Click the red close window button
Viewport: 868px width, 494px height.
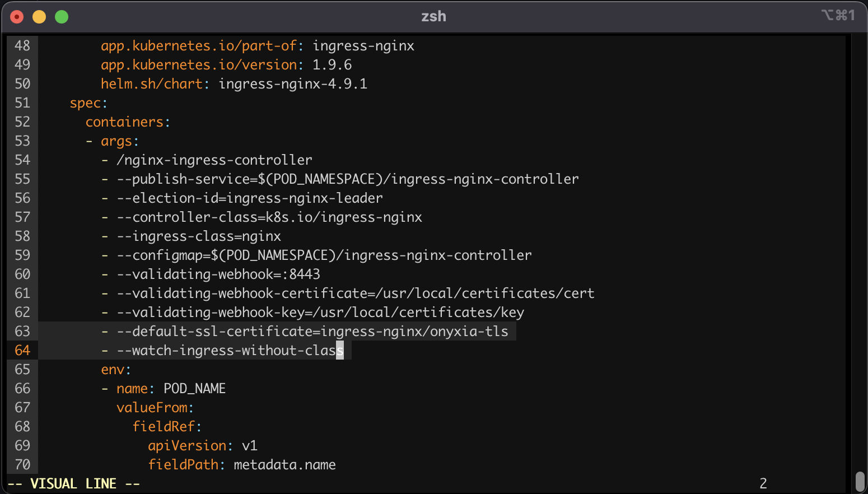coord(17,17)
